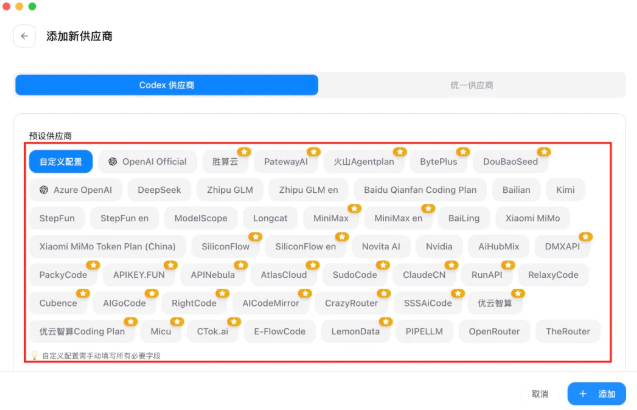Select the DMXAPI preset
This screenshot has width=637, height=410.
tap(562, 246)
